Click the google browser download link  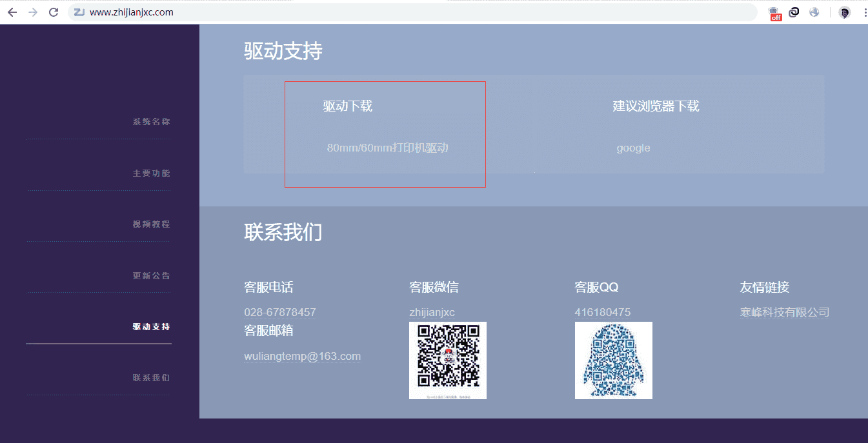coord(633,148)
